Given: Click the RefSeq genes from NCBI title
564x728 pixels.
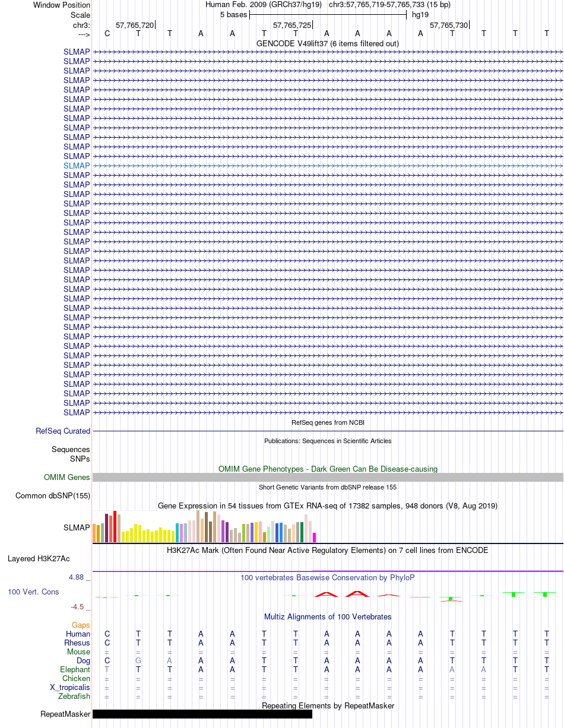Looking at the screenshot, I should click(x=328, y=422).
